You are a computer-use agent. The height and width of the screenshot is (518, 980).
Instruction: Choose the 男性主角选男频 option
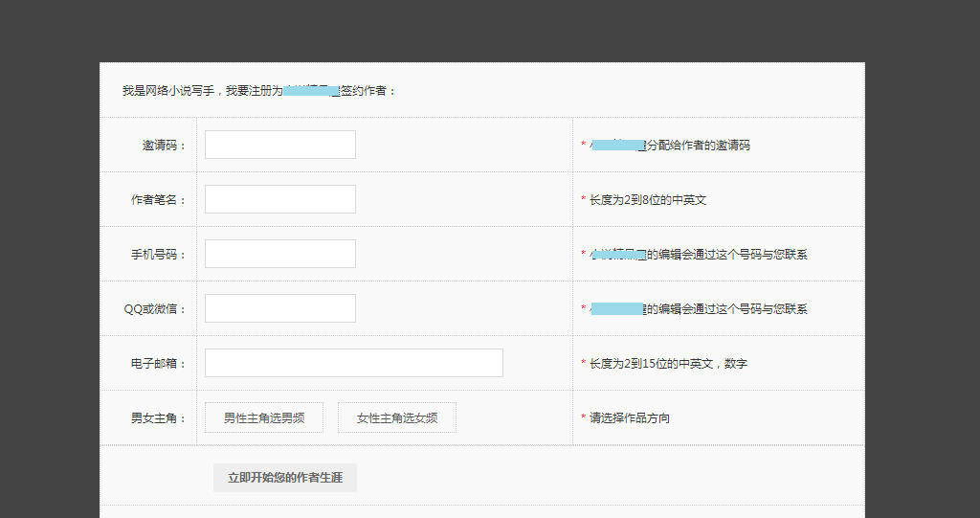click(264, 417)
